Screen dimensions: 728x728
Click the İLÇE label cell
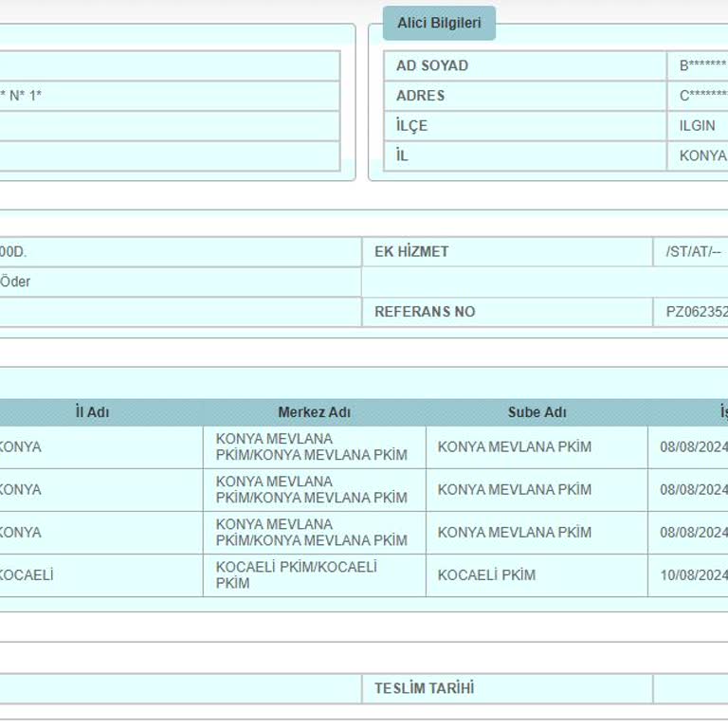(525, 125)
